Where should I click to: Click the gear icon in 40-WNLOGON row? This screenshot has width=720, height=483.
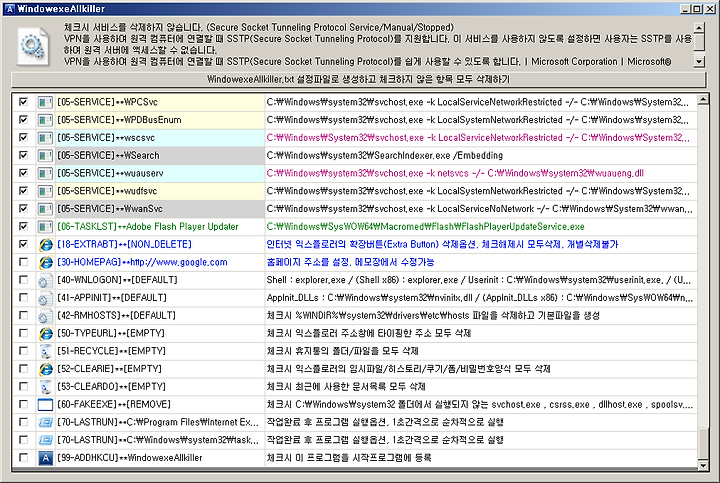pyautogui.click(x=45, y=280)
